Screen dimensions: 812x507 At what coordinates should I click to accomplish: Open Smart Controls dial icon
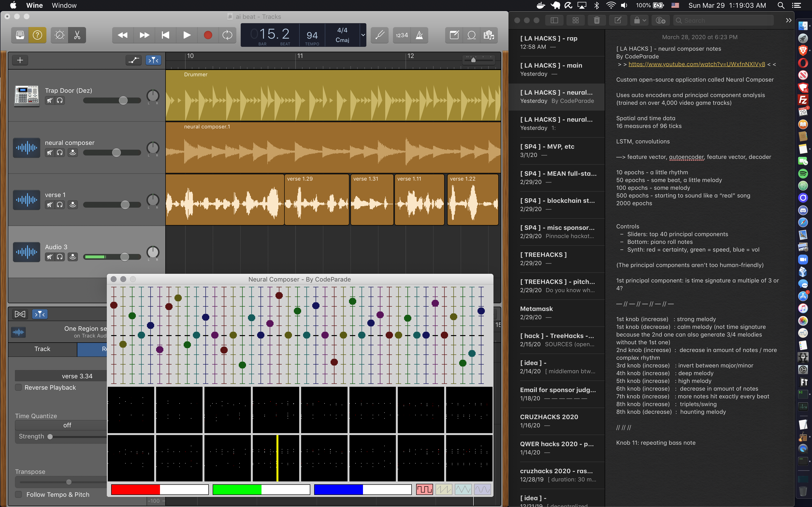pyautogui.click(x=60, y=35)
